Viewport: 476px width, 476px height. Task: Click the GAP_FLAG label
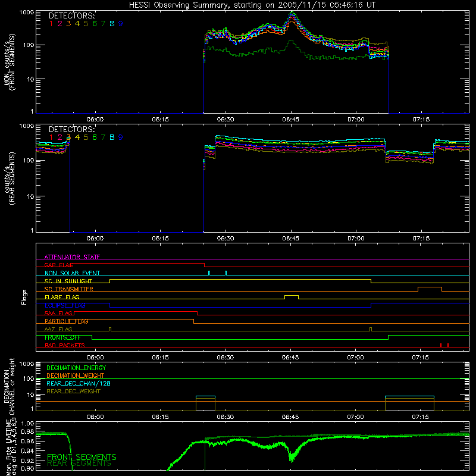pyautogui.click(x=59, y=265)
